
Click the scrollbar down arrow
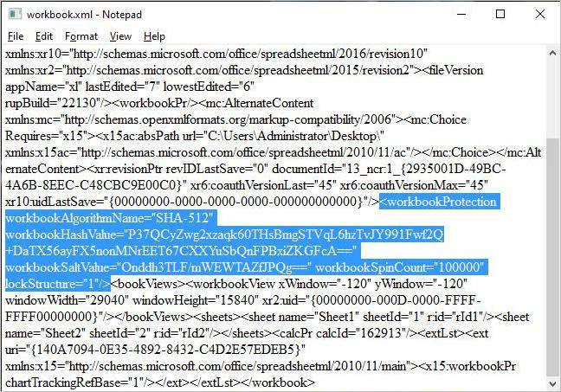click(552, 384)
